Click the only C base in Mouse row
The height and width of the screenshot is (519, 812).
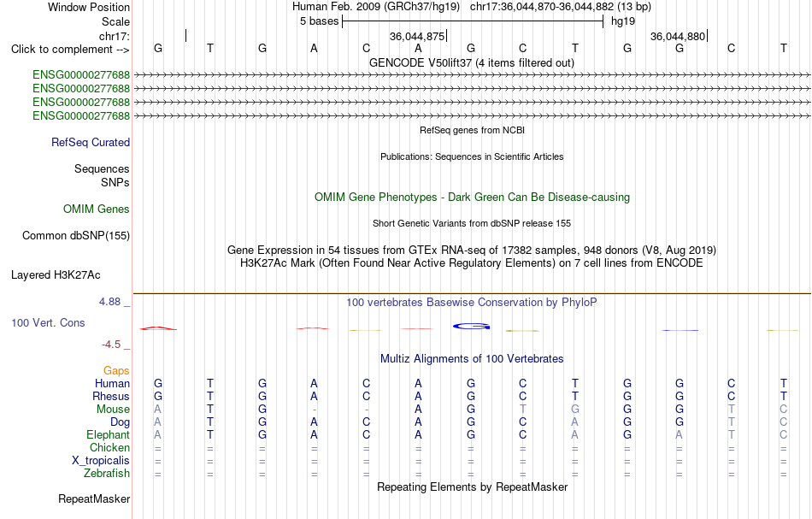tap(784, 410)
